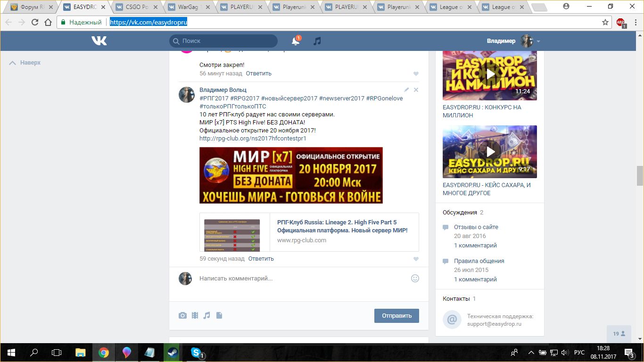Open the Контакты section header
The height and width of the screenshot is (362, 644).
coord(456,299)
